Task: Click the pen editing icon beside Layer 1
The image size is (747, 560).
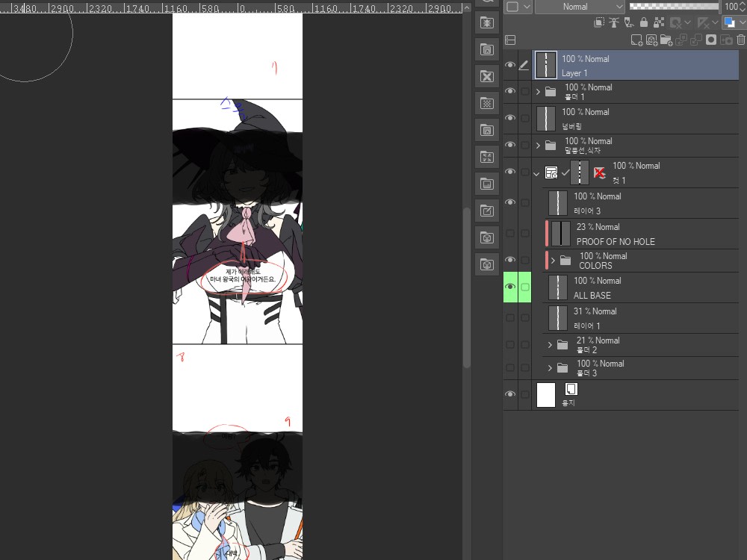Action: [524, 65]
